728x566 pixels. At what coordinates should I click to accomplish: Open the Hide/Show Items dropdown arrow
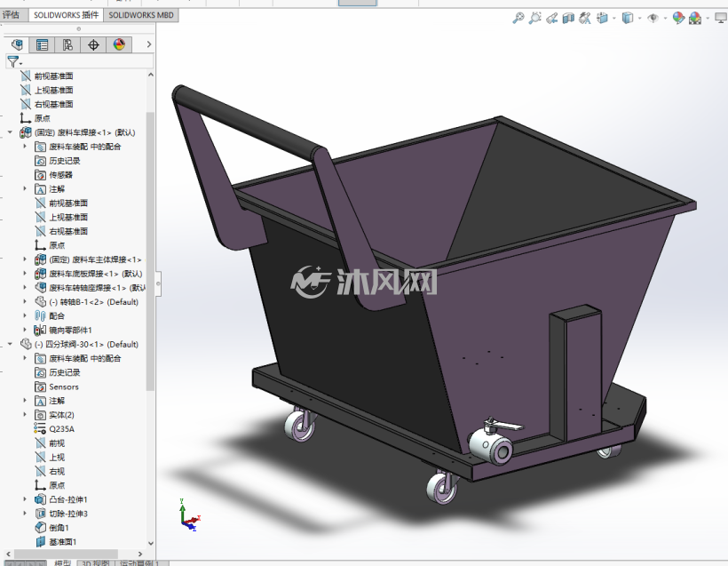665,19
